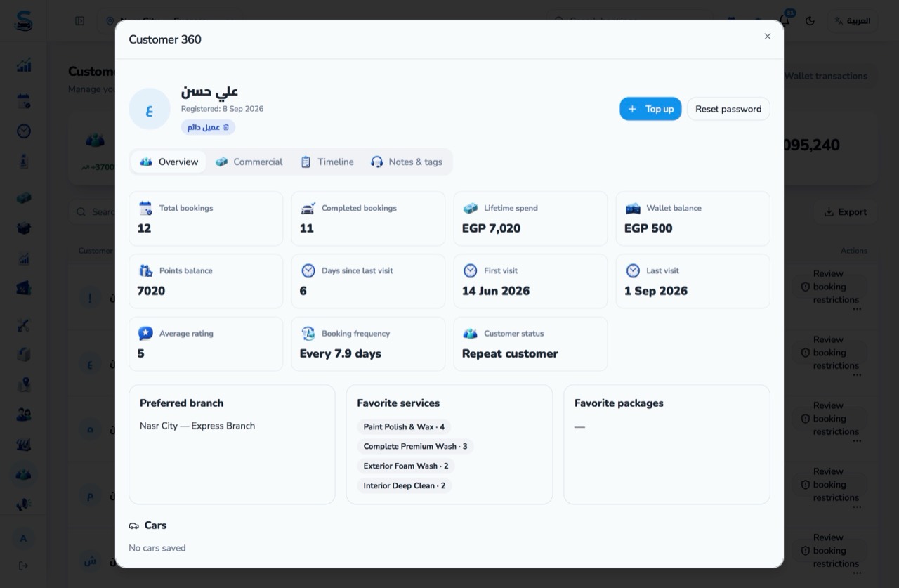899x588 pixels.
Task: Open the map pin icon in the left sidebar
Action: 24,385
